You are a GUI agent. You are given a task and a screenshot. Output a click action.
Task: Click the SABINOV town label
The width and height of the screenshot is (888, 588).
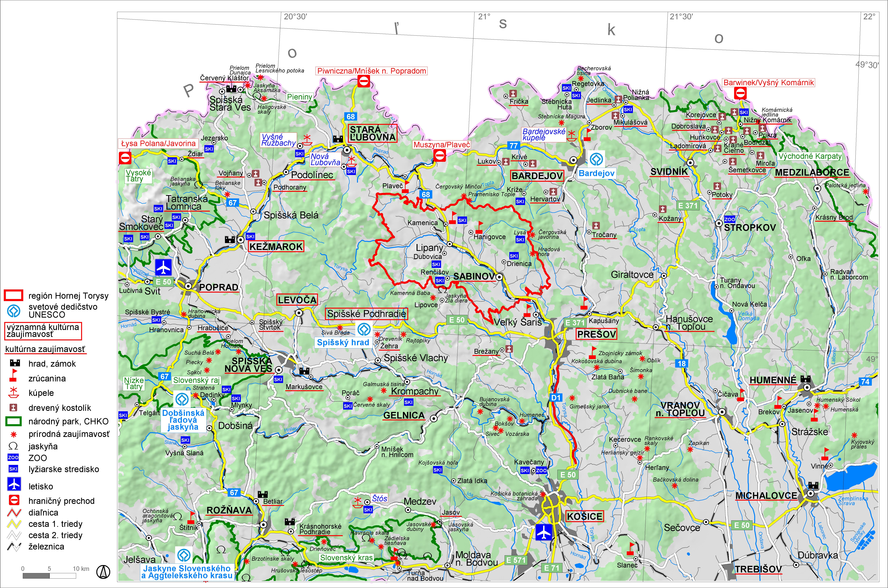point(474,276)
